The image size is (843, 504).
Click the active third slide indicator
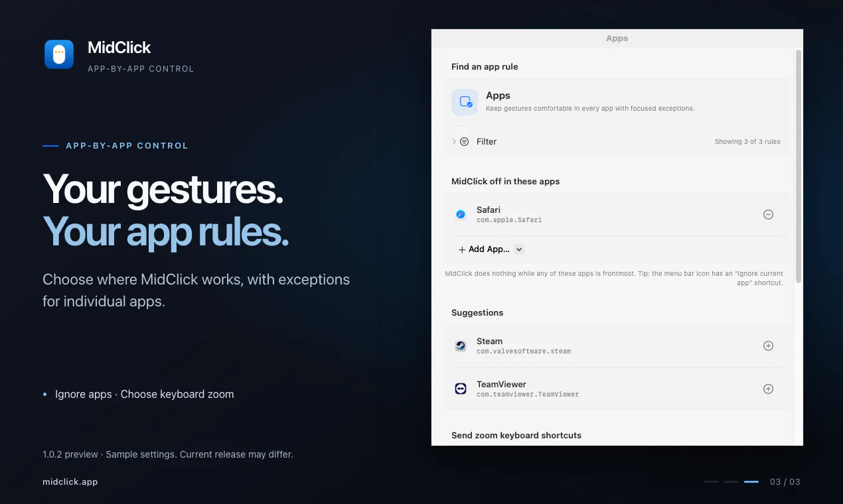pos(751,481)
